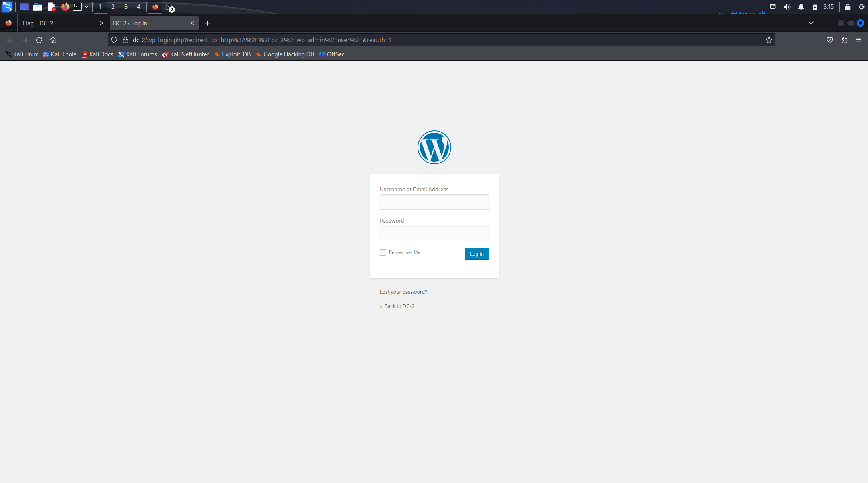The width and height of the screenshot is (868, 483).
Task: Select the DC-2 ‹ Log In tab
Action: tap(154, 23)
